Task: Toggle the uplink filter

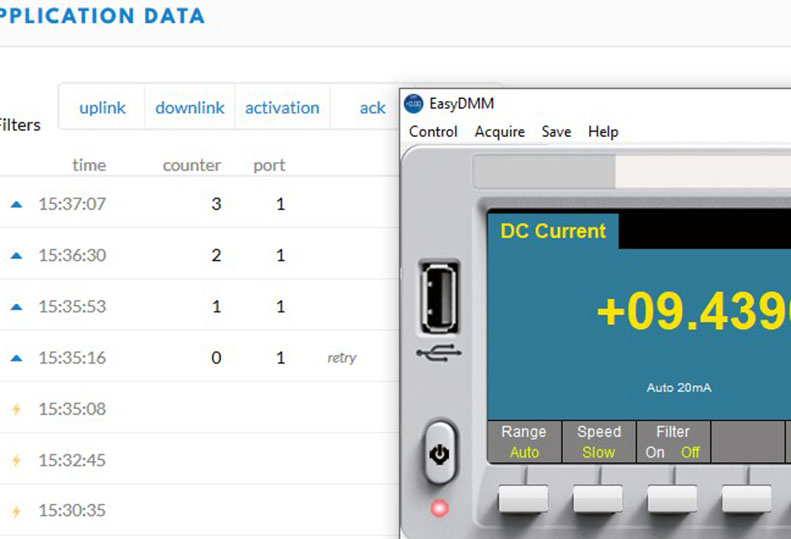Action: (x=102, y=108)
